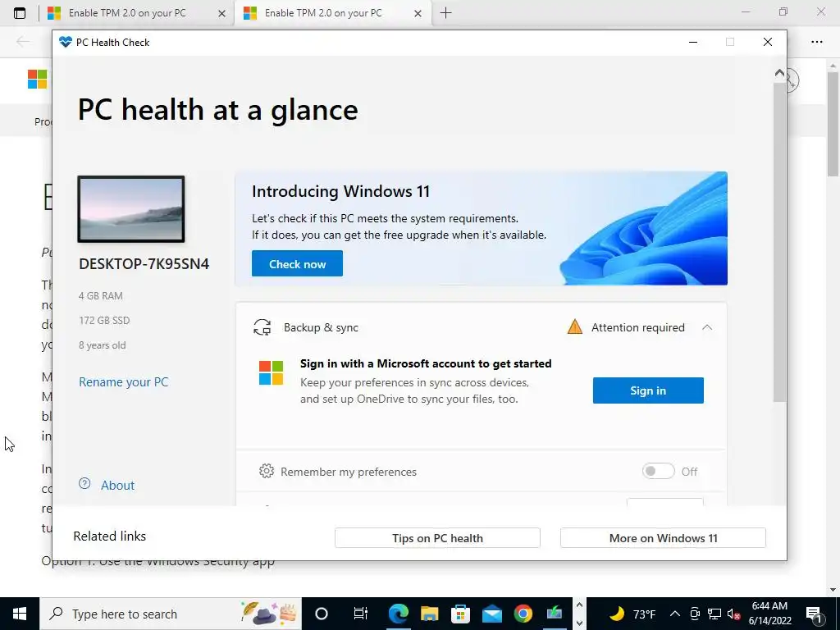Click the Related links label
This screenshot has width=840, height=630.
tap(110, 536)
